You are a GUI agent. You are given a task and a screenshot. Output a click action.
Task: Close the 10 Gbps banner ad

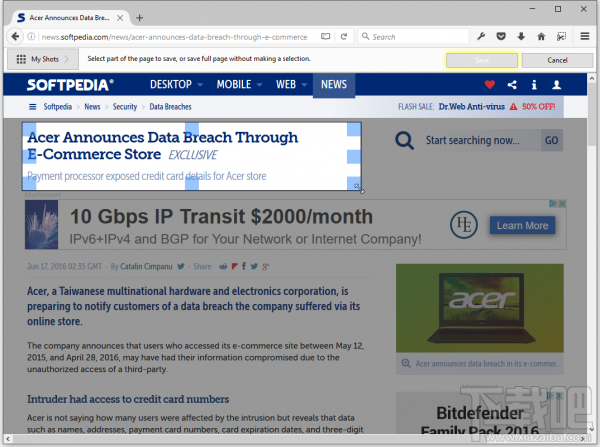(x=562, y=204)
